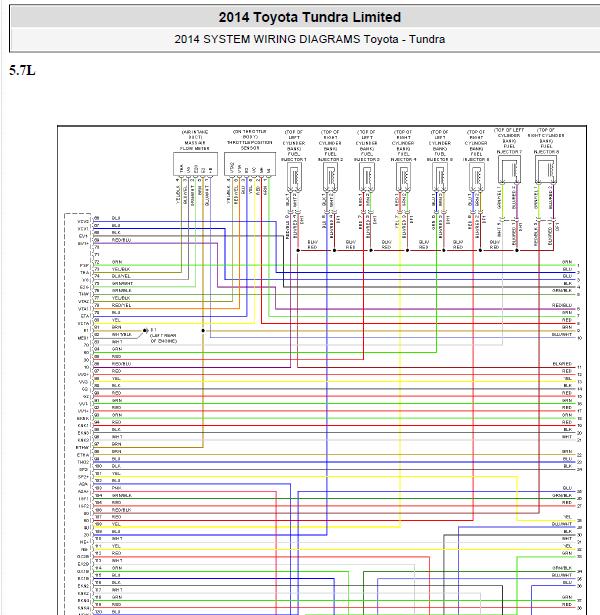Click the 'GRN' wire label at pin 72

pyautogui.click(x=117, y=262)
